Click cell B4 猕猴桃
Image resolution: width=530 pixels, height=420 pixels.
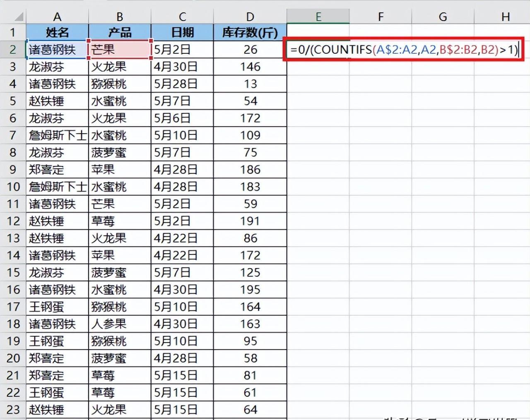[x=120, y=84]
